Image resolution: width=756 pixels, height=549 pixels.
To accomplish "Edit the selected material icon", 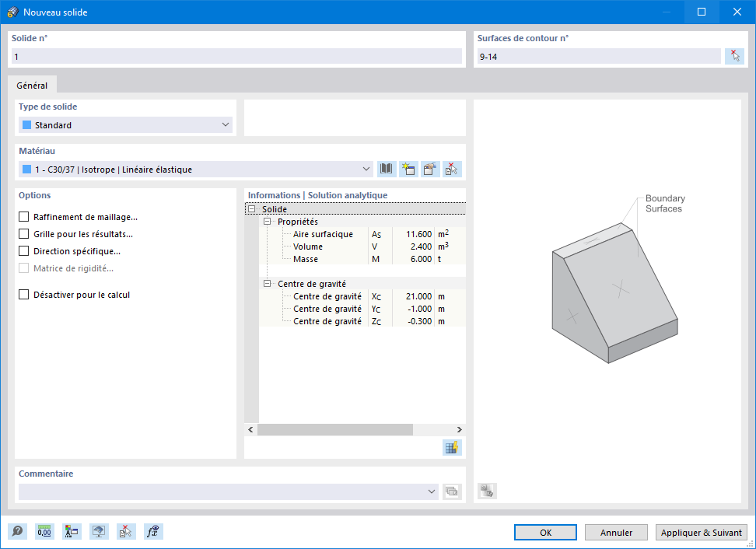I will [430, 170].
